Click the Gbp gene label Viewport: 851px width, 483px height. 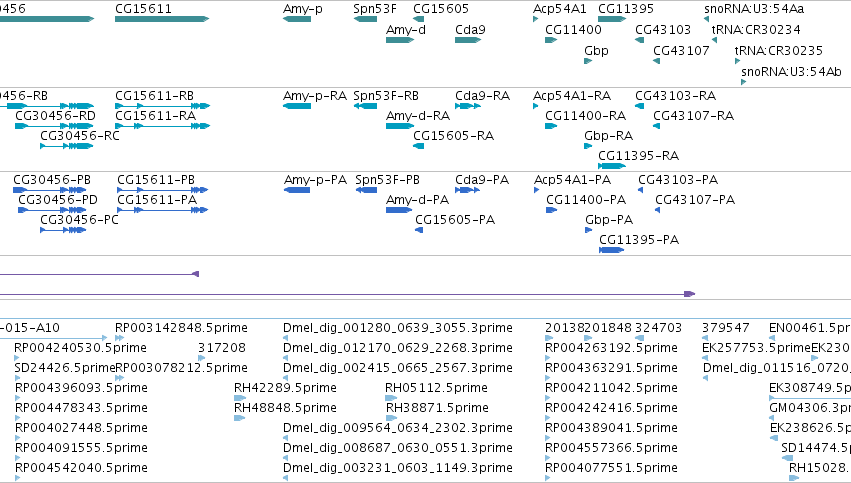[596, 51]
